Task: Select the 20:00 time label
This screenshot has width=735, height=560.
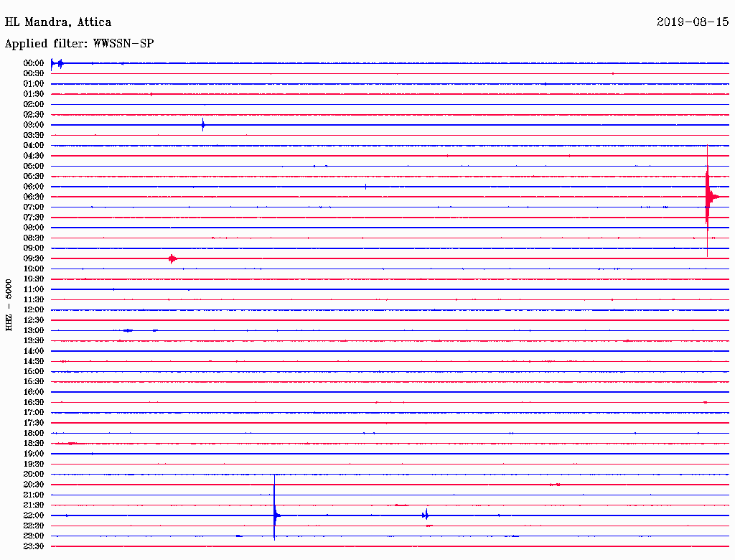Action: [x=34, y=474]
